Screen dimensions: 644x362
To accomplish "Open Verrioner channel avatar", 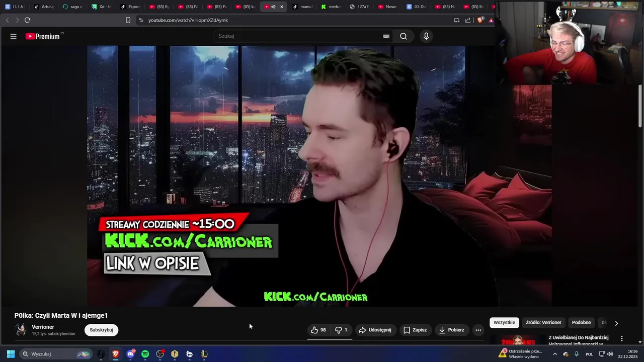I will [21, 330].
